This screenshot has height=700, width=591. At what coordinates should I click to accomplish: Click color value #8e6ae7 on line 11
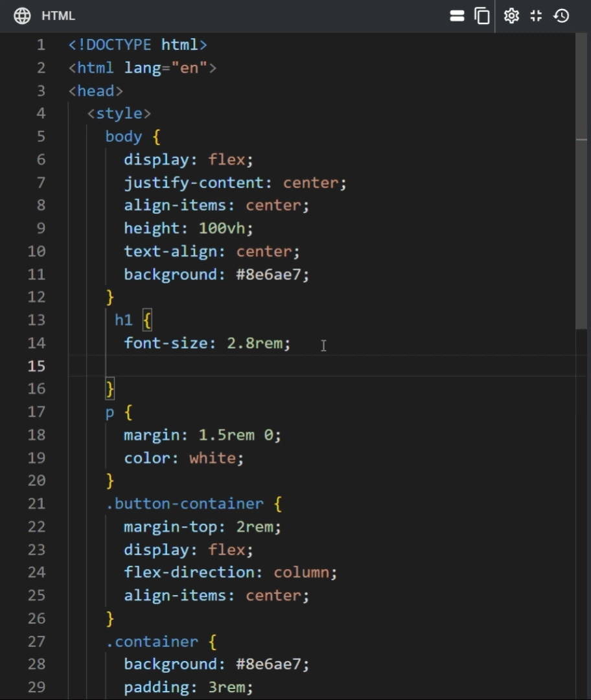pos(273,274)
